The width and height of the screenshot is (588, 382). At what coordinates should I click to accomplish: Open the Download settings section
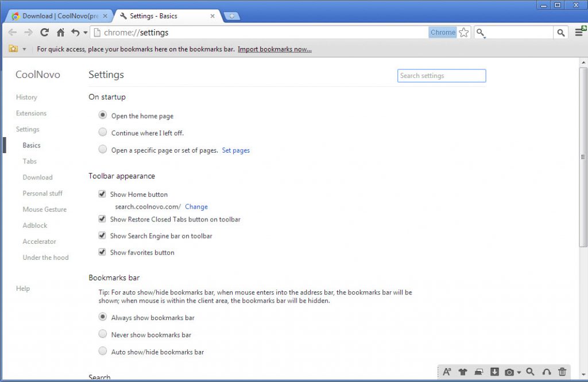(37, 177)
